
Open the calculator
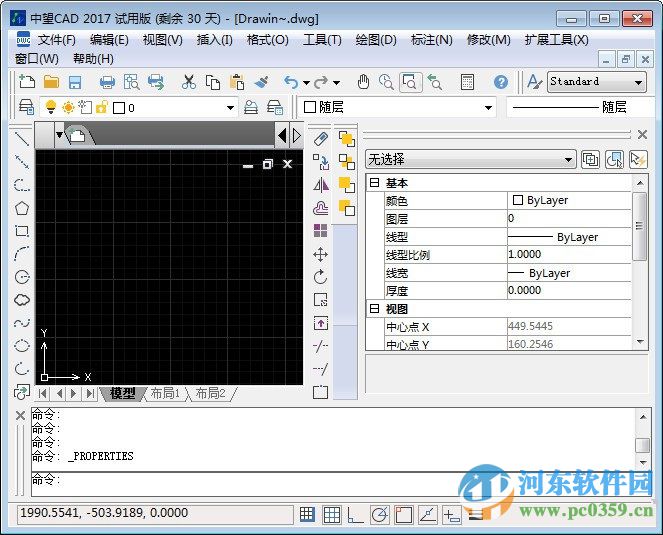pos(467,82)
